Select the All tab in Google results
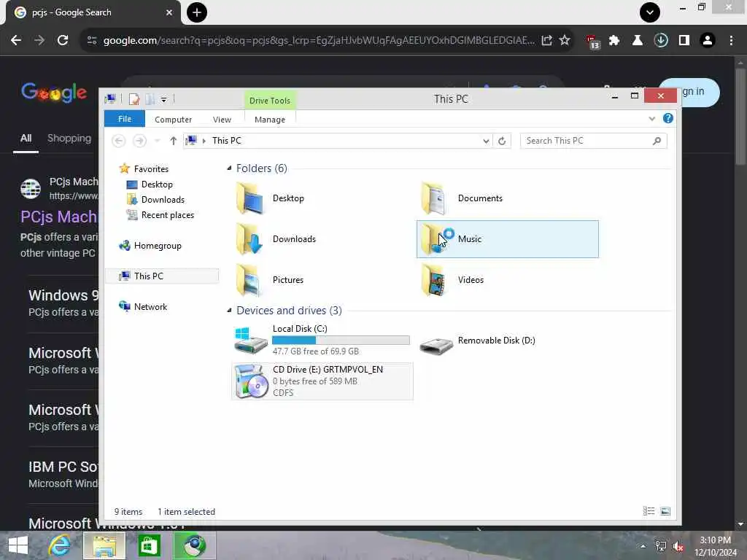The width and height of the screenshot is (747, 560). tap(26, 139)
